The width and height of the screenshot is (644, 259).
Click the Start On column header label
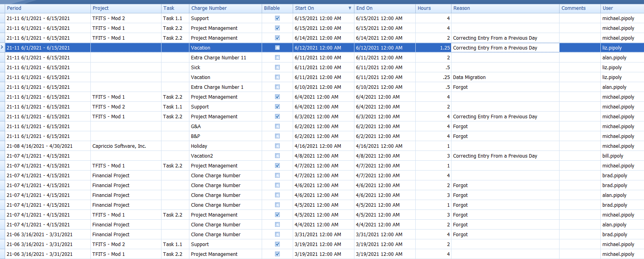click(x=305, y=8)
